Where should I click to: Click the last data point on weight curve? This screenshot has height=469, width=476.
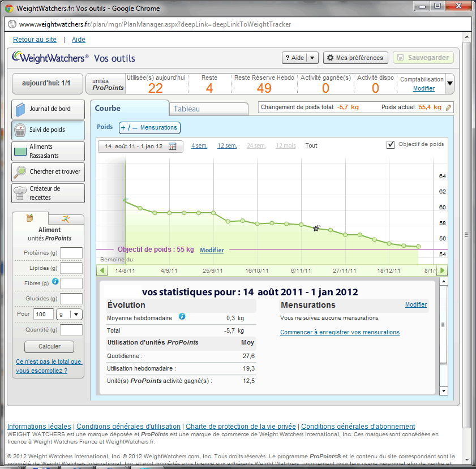(x=418, y=247)
